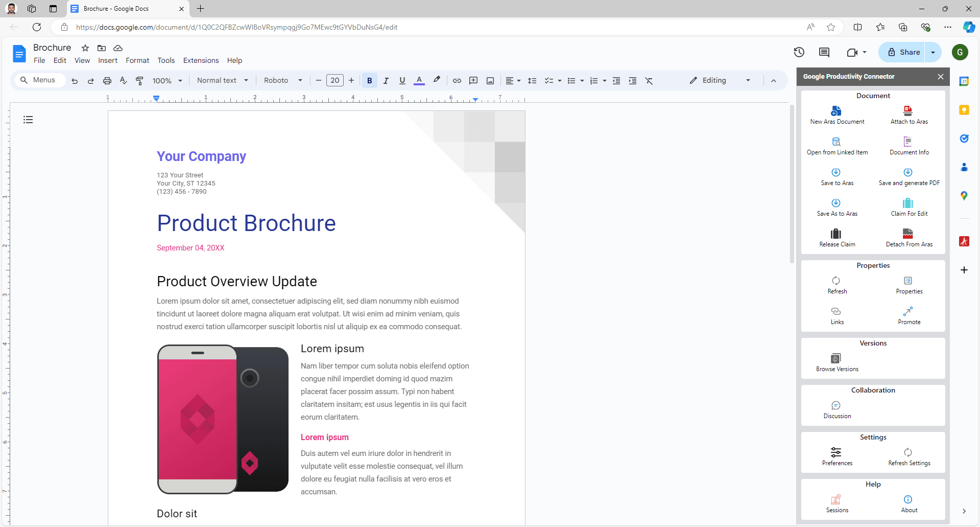
Task: Open Roboto font dropdown
Action: click(x=283, y=81)
